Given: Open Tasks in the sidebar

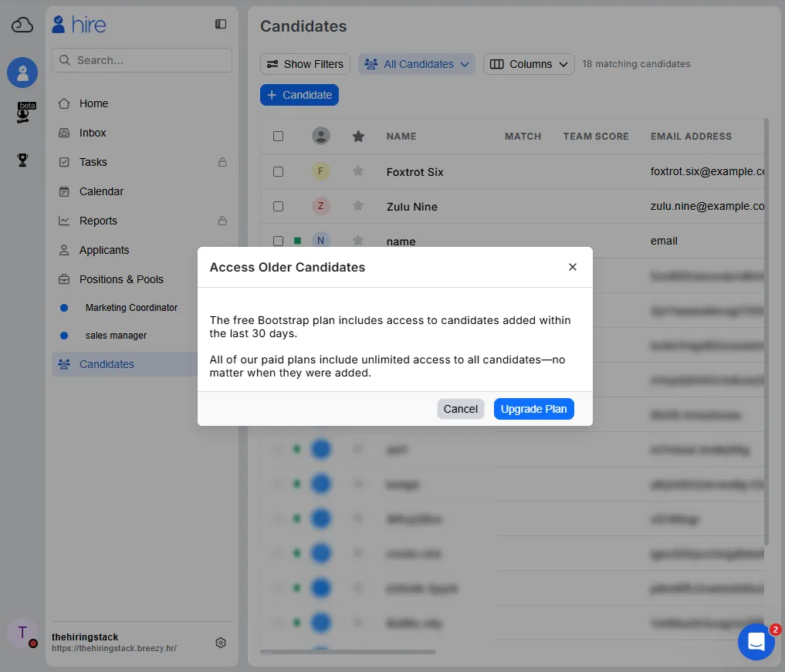Looking at the screenshot, I should click(x=142, y=162).
